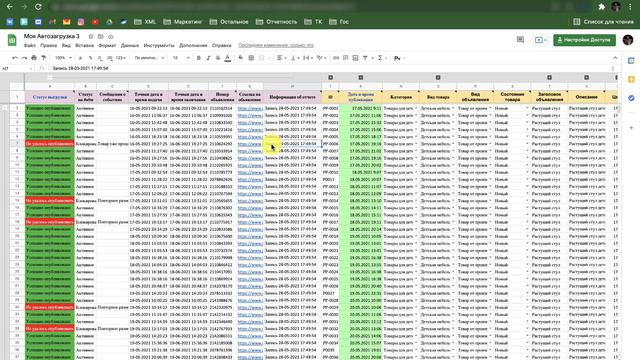The width and height of the screenshot is (640, 360).
Task: Select the Информация об отчете header cell
Action: pyautogui.click(x=292, y=97)
